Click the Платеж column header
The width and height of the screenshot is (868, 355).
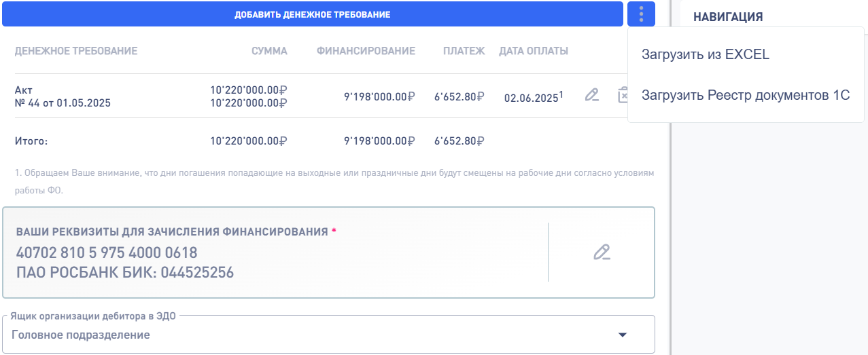pos(464,51)
